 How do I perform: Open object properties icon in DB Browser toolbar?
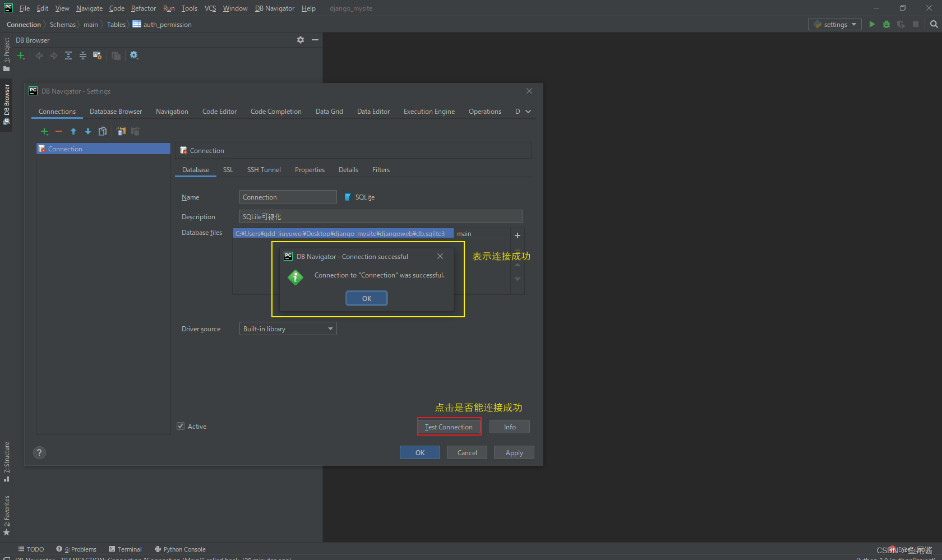click(x=98, y=55)
